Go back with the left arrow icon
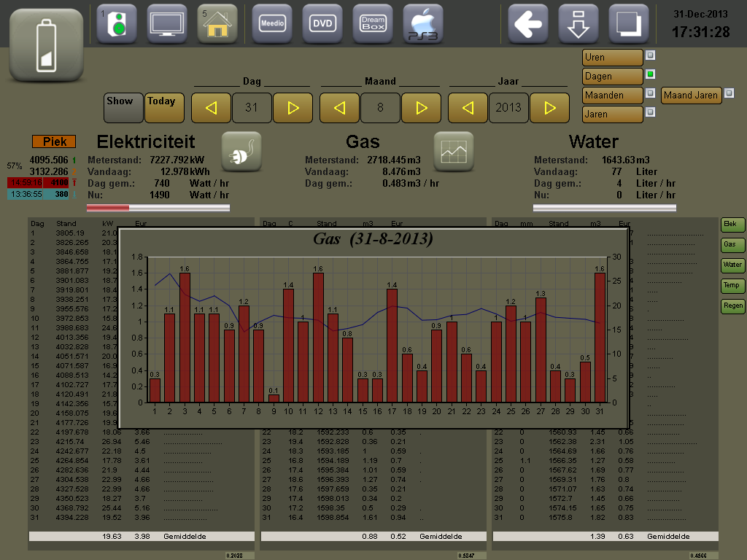The image size is (747, 560). point(528,23)
